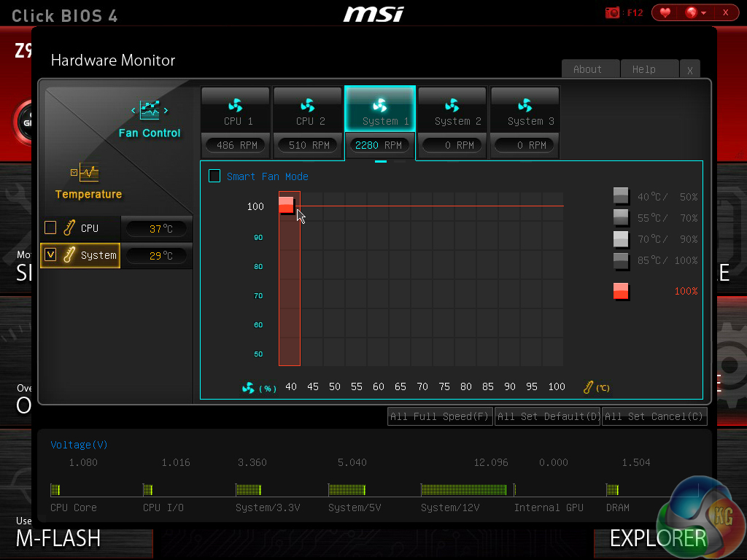
Task: Click the Internal GPU label
Action: click(x=549, y=507)
